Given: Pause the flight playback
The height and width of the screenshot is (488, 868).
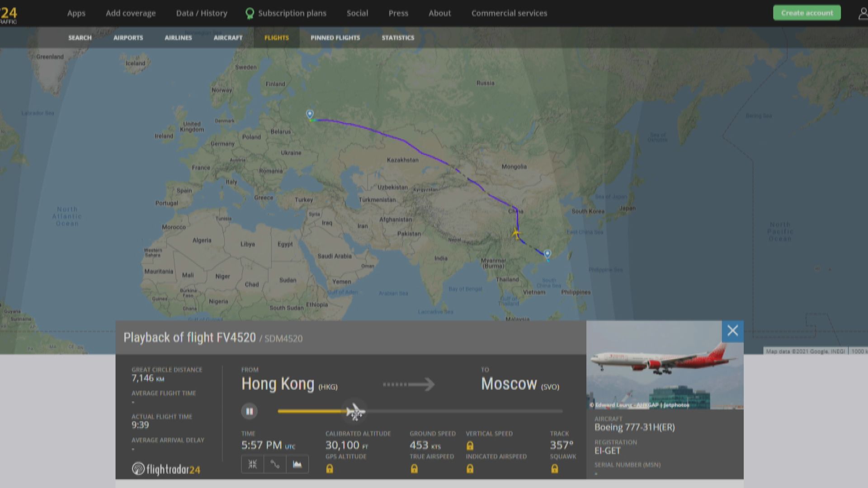Looking at the screenshot, I should click(249, 411).
